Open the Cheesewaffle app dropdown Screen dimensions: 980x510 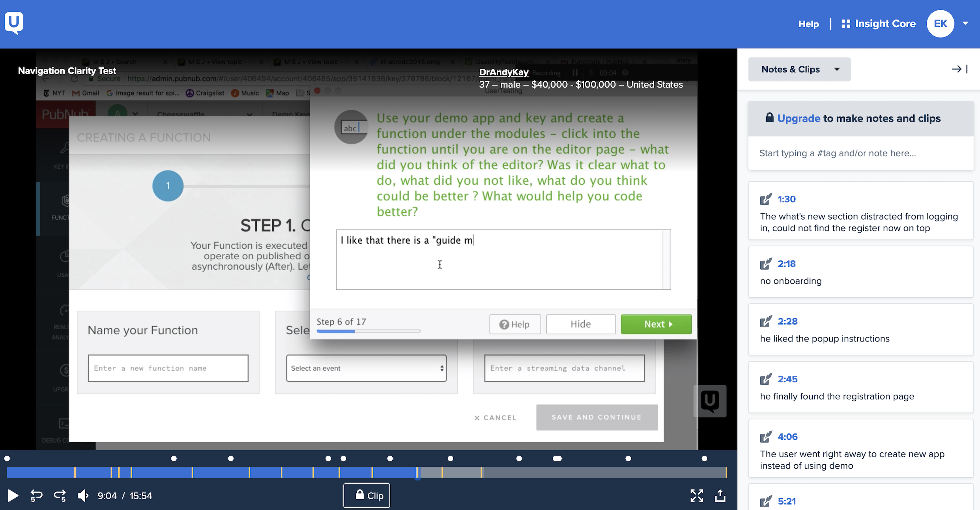(x=205, y=114)
